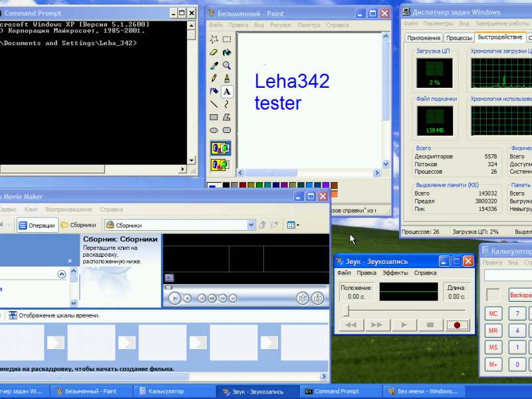This screenshot has width=532, height=399.
Task: Click Paint horizontal scrollbar right arrow
Action: (376, 173)
